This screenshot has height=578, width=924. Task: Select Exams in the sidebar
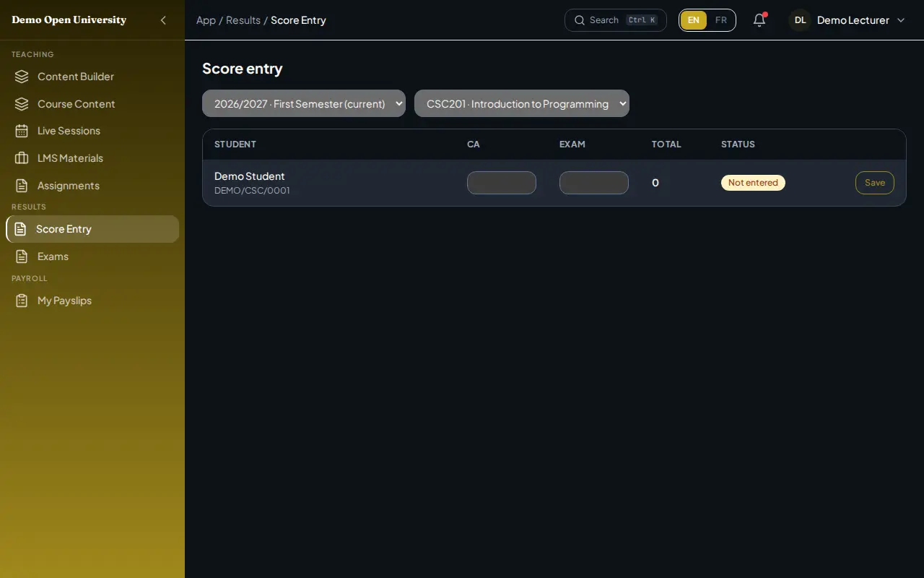[x=92, y=256]
